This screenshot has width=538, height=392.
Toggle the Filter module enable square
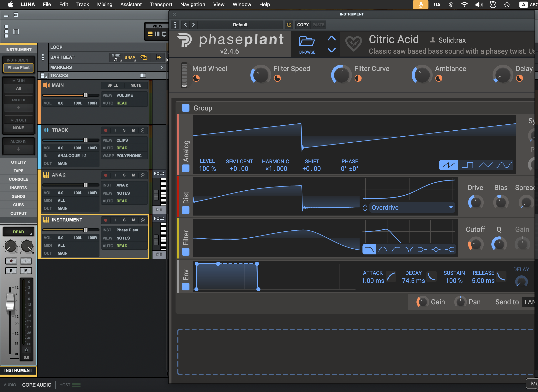(x=186, y=252)
